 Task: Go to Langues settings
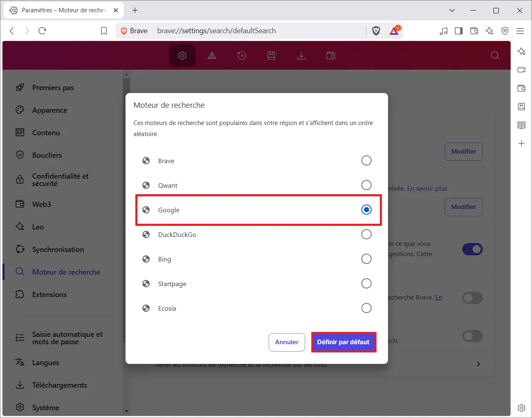pyautogui.click(x=46, y=363)
